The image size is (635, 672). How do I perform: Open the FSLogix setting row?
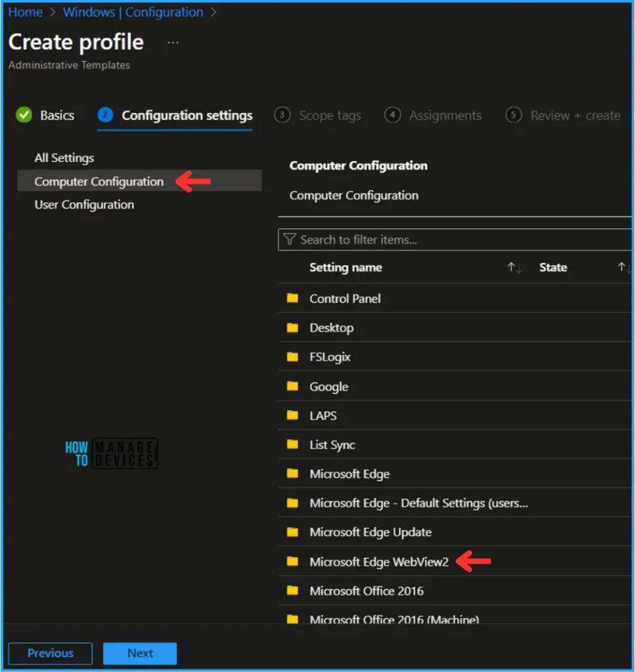(x=454, y=356)
